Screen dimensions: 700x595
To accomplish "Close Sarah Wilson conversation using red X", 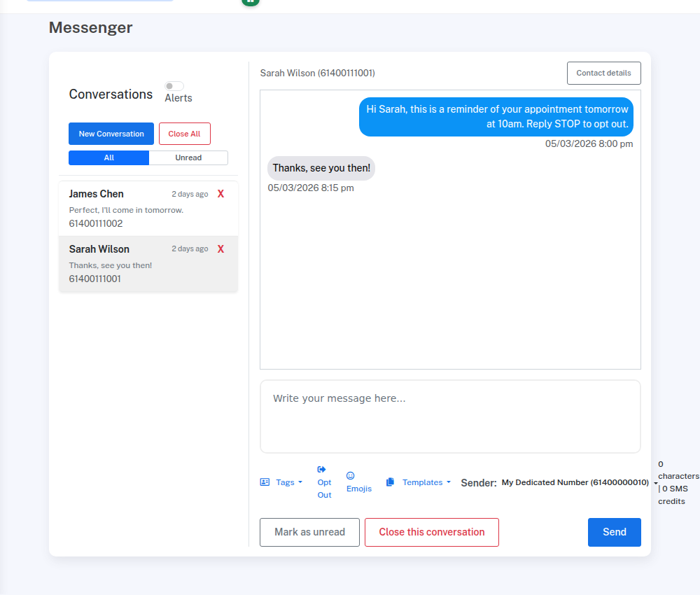I will [220, 249].
